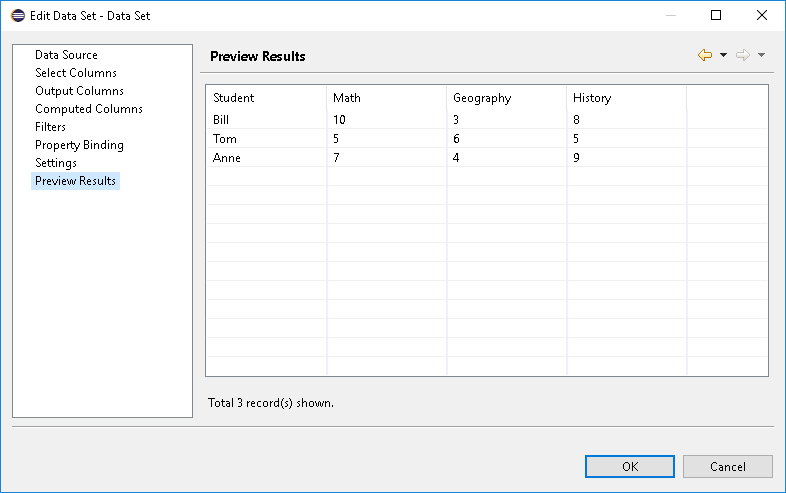Screen dimensions: 786x493
Task: Select the Anne row in table
Action: coord(487,157)
